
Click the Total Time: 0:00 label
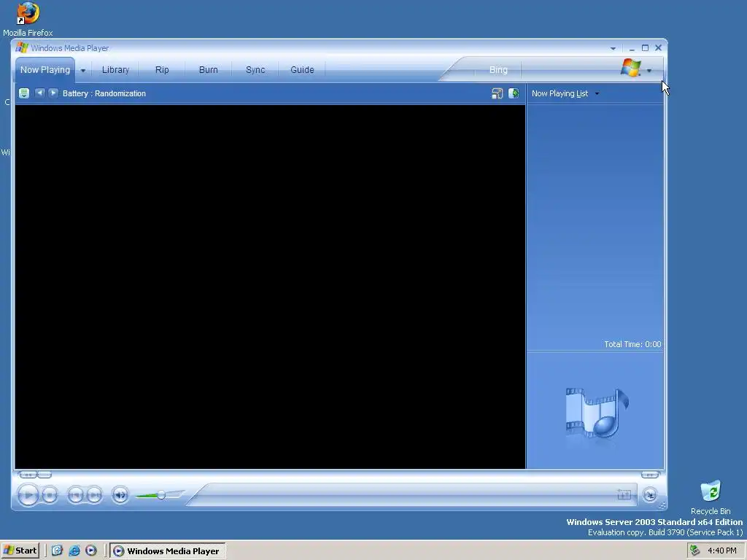click(632, 344)
